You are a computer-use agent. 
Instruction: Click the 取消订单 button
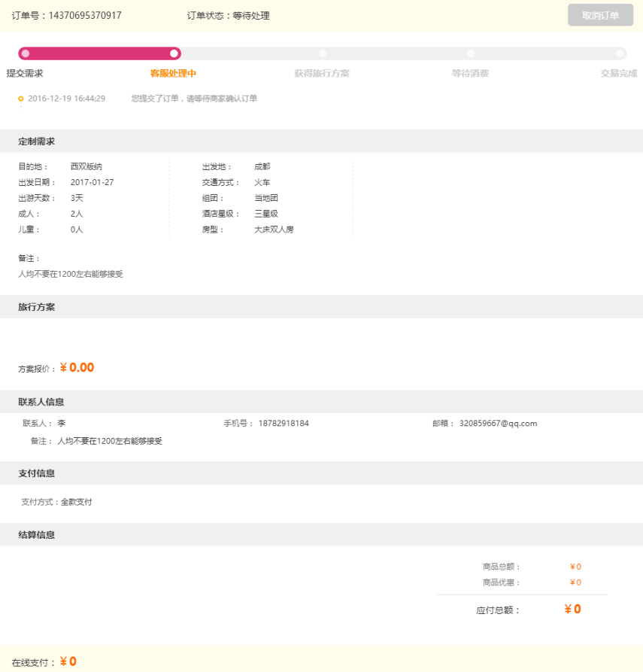click(600, 15)
